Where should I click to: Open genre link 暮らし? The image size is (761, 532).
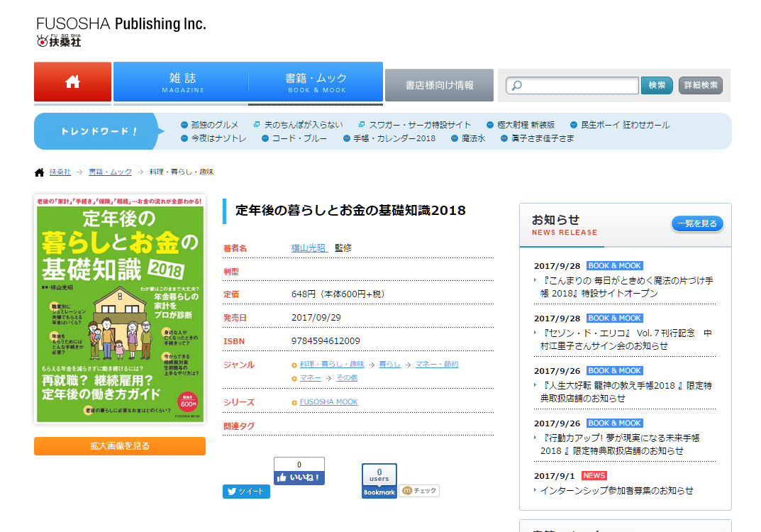coord(390,364)
